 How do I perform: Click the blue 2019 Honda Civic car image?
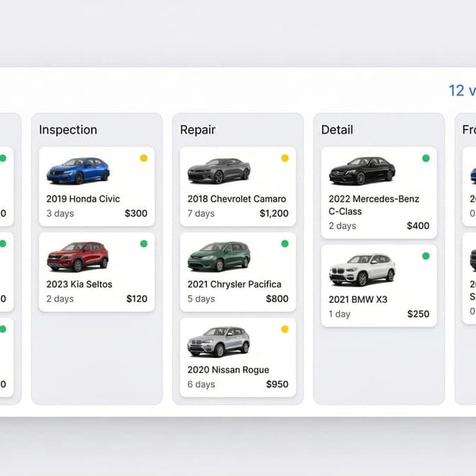(x=78, y=170)
